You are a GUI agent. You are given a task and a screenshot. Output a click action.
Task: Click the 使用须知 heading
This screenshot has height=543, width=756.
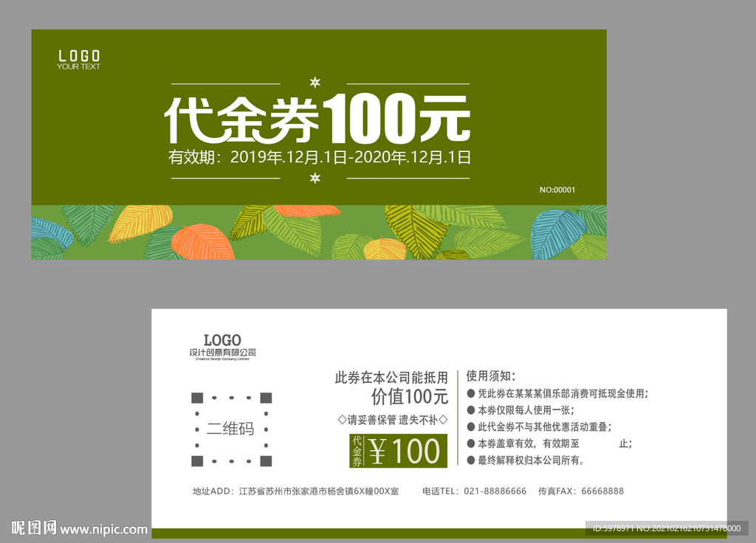point(491,376)
